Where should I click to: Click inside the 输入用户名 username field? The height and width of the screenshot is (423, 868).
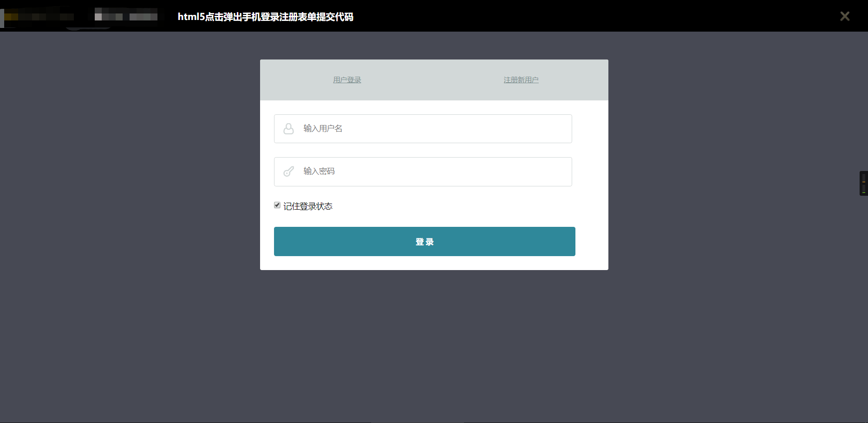[418, 128]
